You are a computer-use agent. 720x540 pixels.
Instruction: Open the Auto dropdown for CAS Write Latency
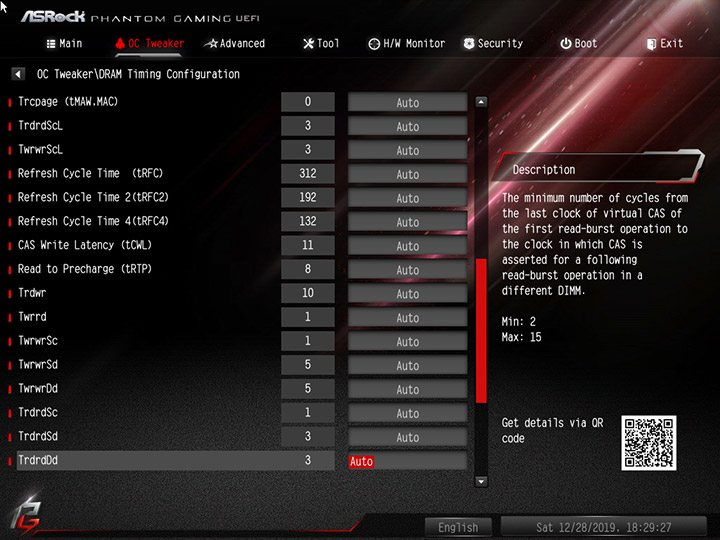(408, 246)
